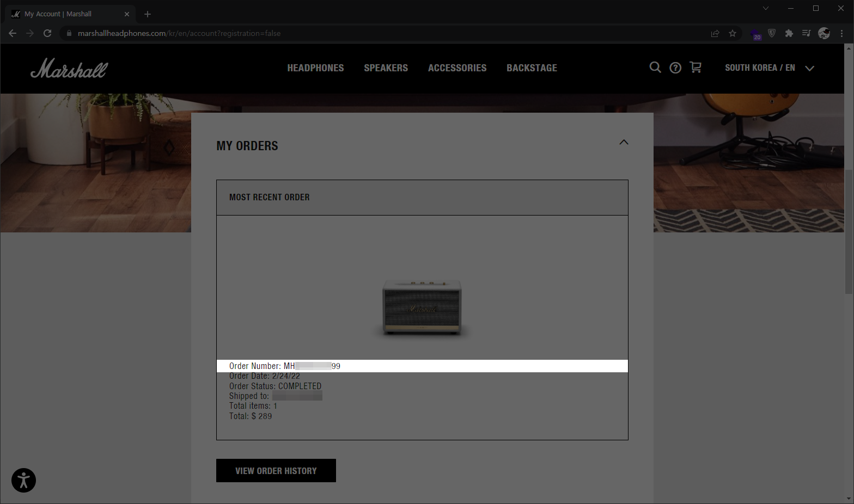Click the Order Status: COMPLETED text
Screen dimensions: 854x504
(x=275, y=386)
